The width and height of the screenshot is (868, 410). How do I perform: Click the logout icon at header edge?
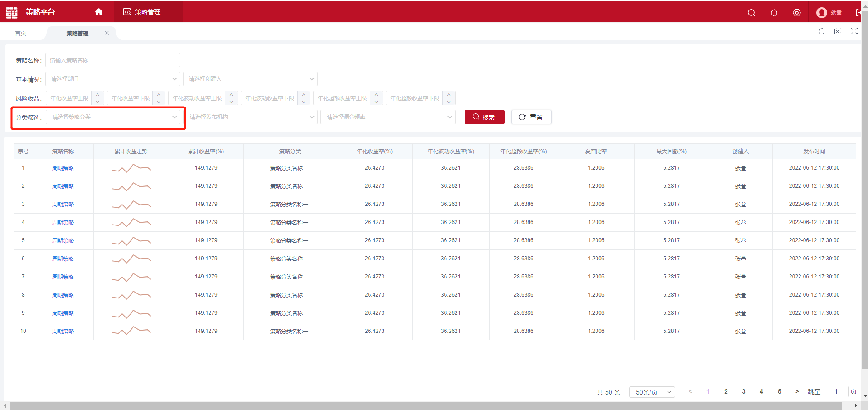(858, 13)
